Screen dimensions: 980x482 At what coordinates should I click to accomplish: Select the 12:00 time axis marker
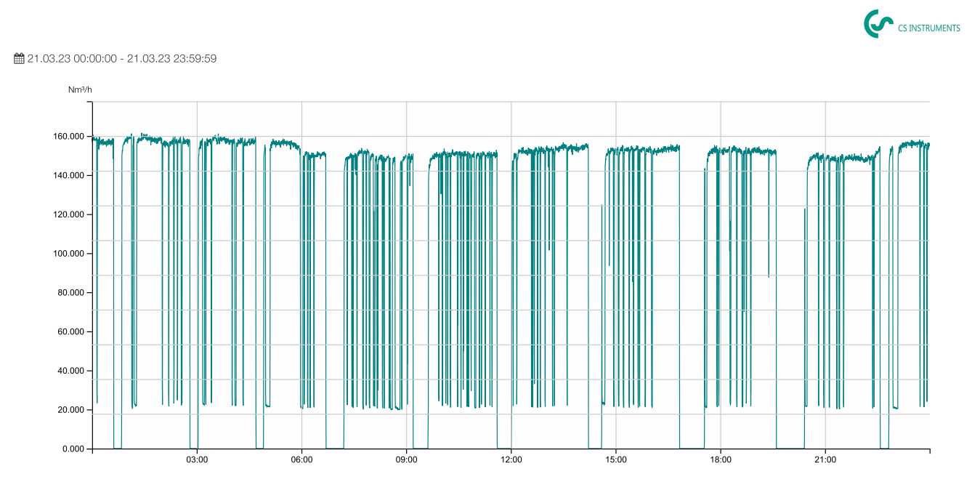[x=511, y=460]
